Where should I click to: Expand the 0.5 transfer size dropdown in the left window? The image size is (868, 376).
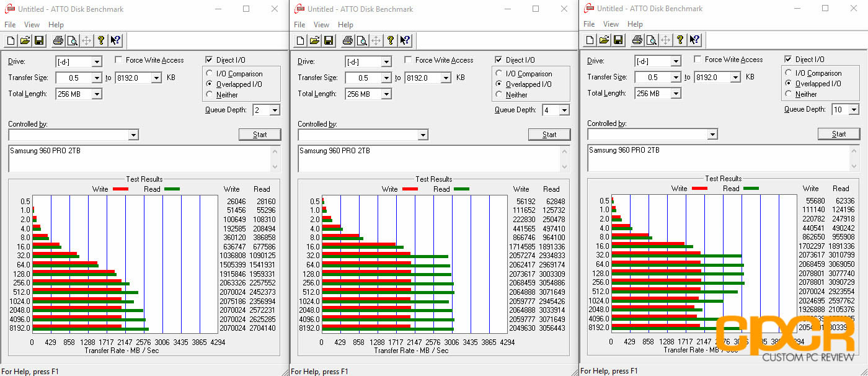click(97, 78)
